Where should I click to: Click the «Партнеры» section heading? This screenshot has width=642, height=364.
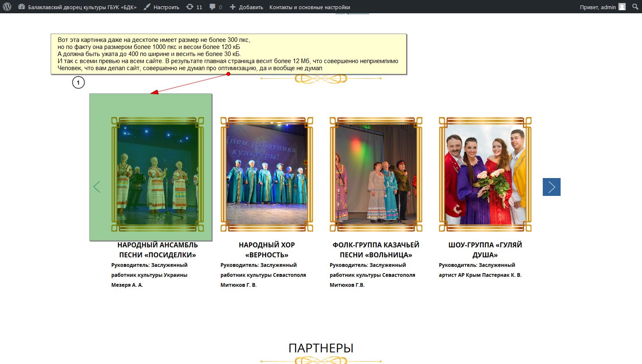point(321,348)
